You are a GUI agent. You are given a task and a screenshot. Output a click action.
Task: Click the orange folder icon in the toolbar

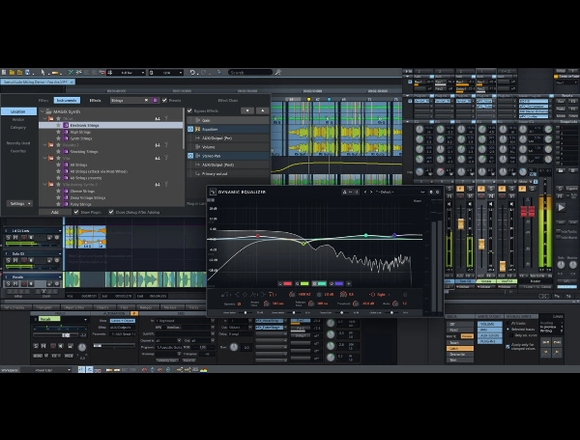click(12, 72)
